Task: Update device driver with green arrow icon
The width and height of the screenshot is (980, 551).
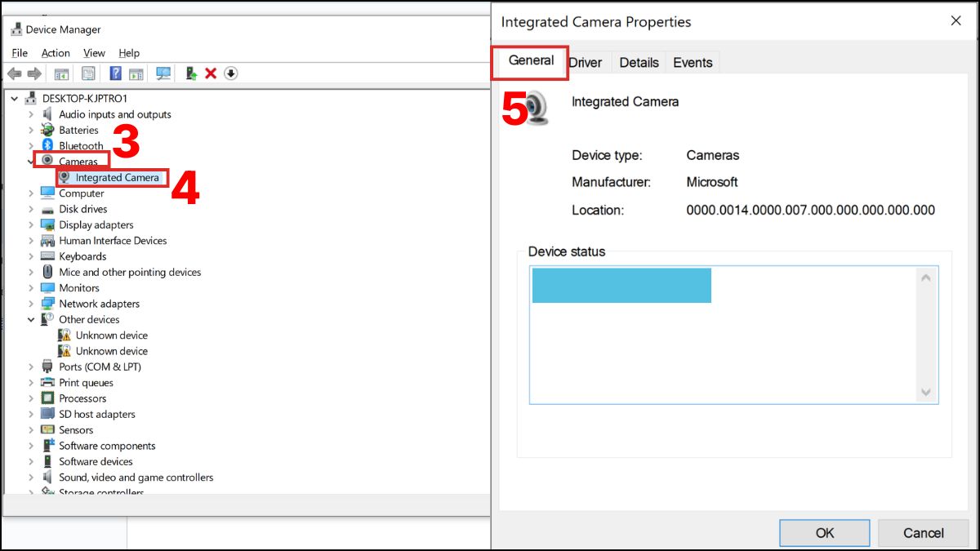Action: (191, 73)
